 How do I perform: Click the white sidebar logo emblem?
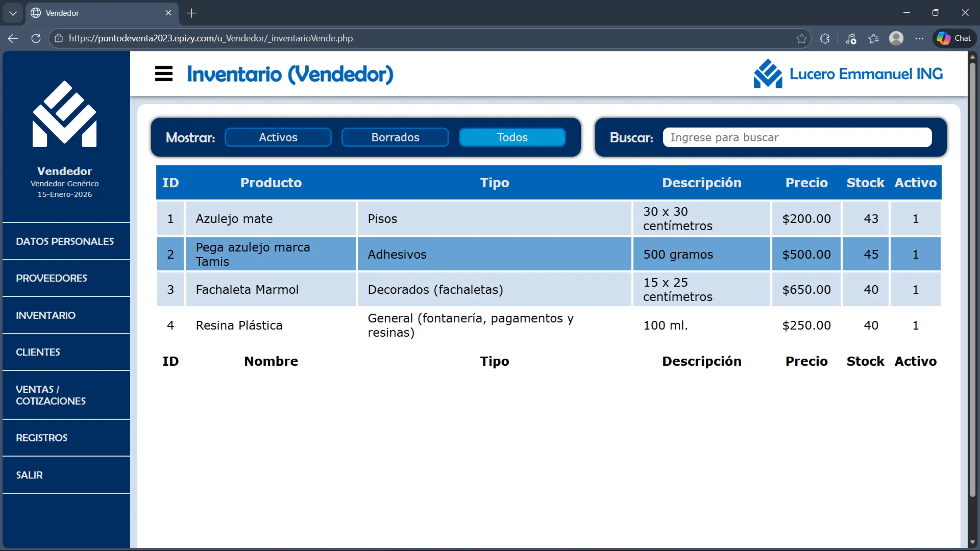pos(65,114)
